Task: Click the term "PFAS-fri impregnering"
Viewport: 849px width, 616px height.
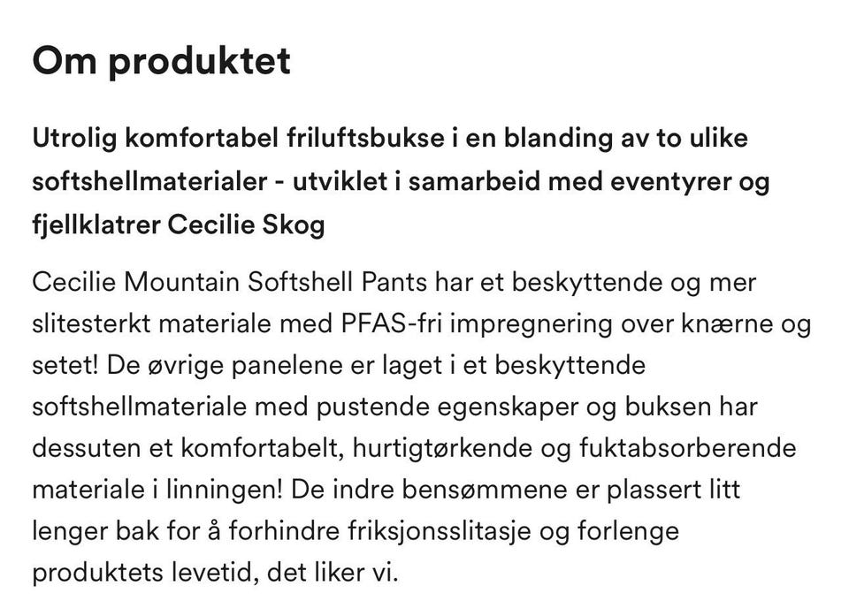Action: 477,324
